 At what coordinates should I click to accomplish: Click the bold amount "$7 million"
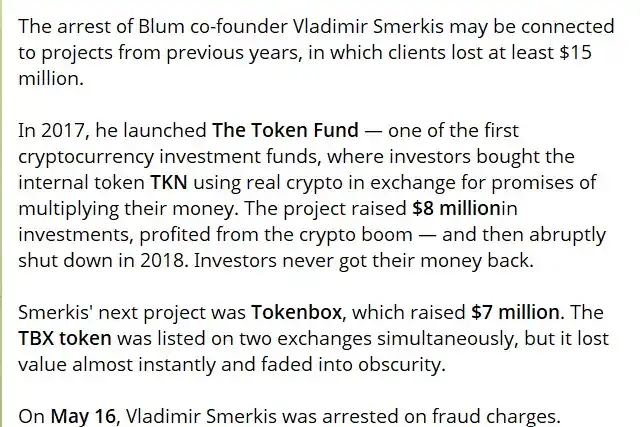(x=515, y=313)
